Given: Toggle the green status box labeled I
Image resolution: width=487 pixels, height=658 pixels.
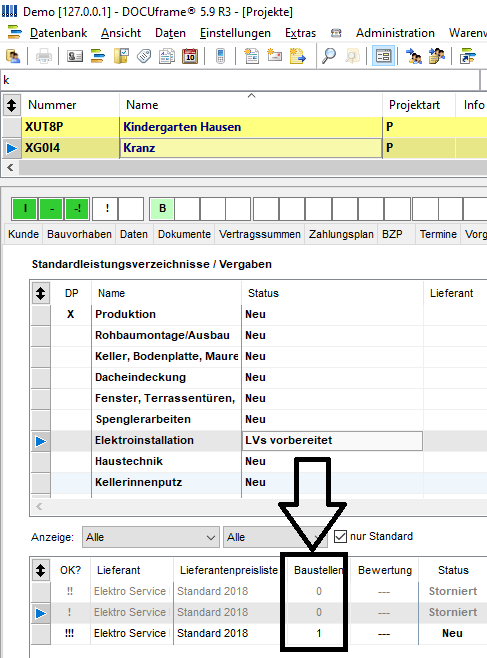Looking at the screenshot, I should [x=25, y=209].
